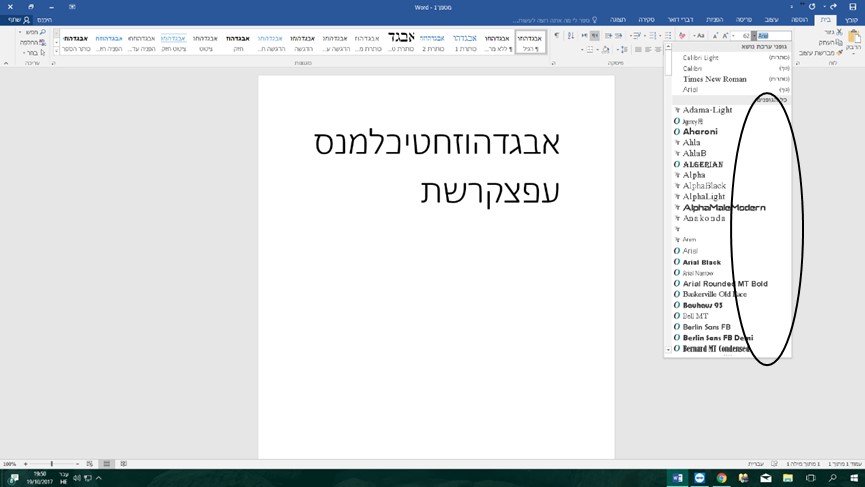Click the Shading paint bucket icon
Image resolution: width=865 pixels, height=487 pixels.
tap(606, 50)
